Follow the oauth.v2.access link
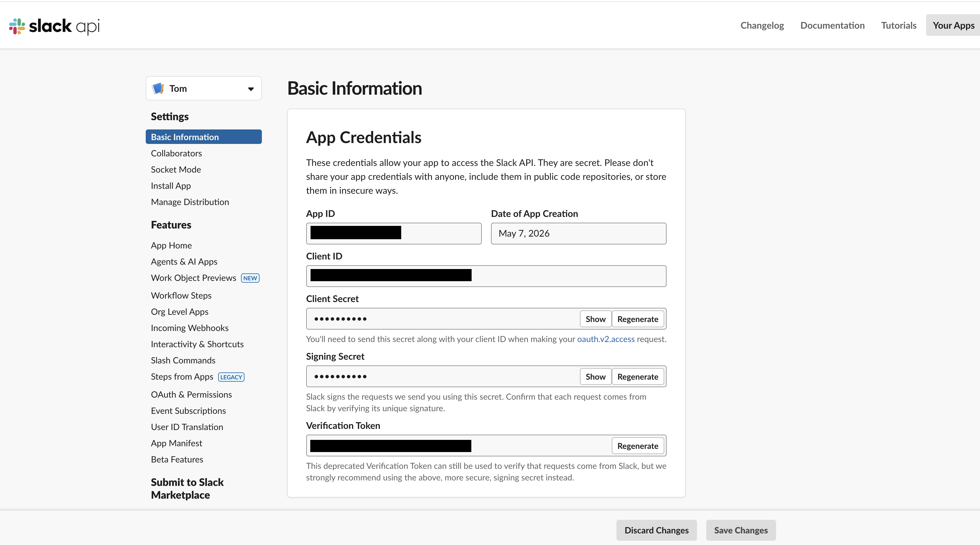 pos(606,339)
